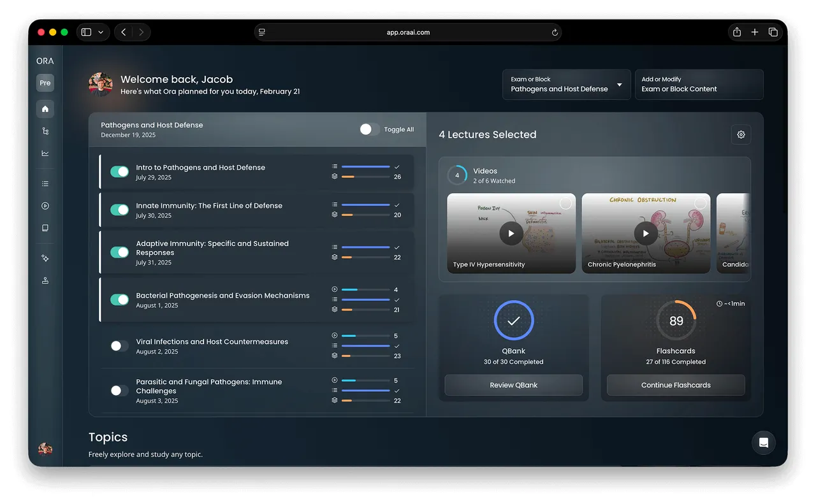Go forward in browser history
Image resolution: width=816 pixels, height=504 pixels.
point(141,32)
